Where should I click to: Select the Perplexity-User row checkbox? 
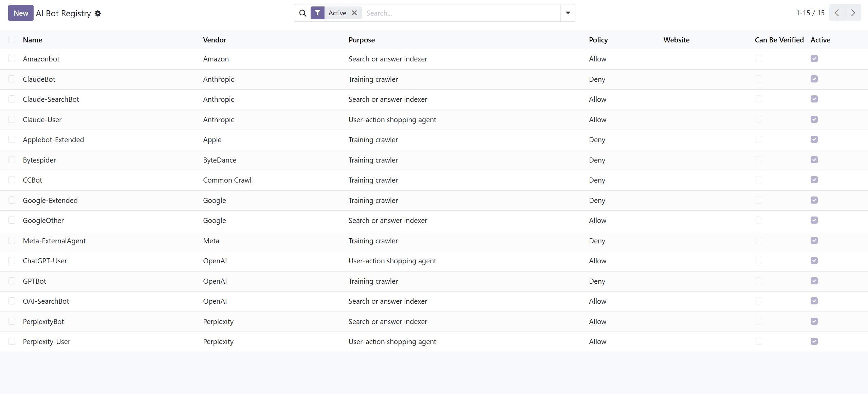12,341
